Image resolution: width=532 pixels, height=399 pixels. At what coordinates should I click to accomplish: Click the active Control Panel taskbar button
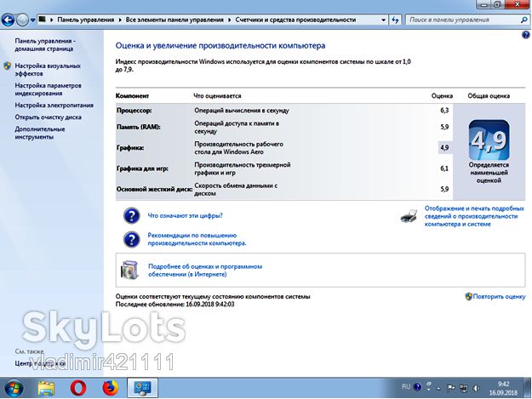point(142,388)
